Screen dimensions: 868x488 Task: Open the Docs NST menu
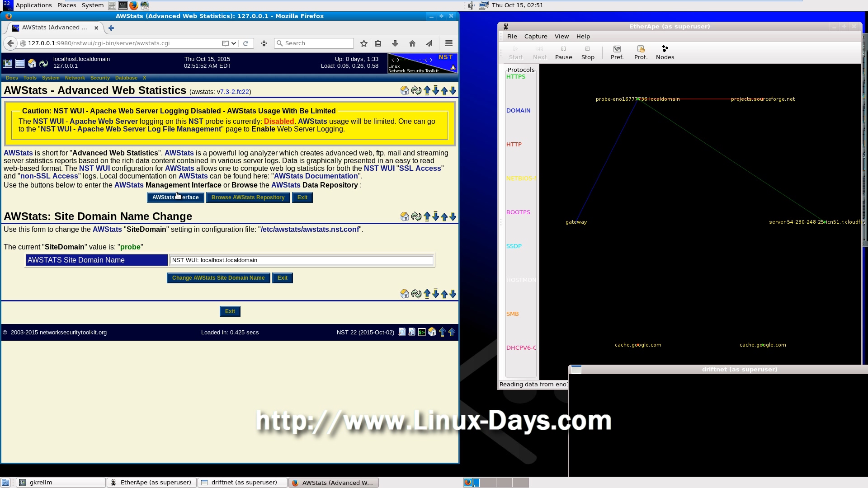click(x=12, y=78)
